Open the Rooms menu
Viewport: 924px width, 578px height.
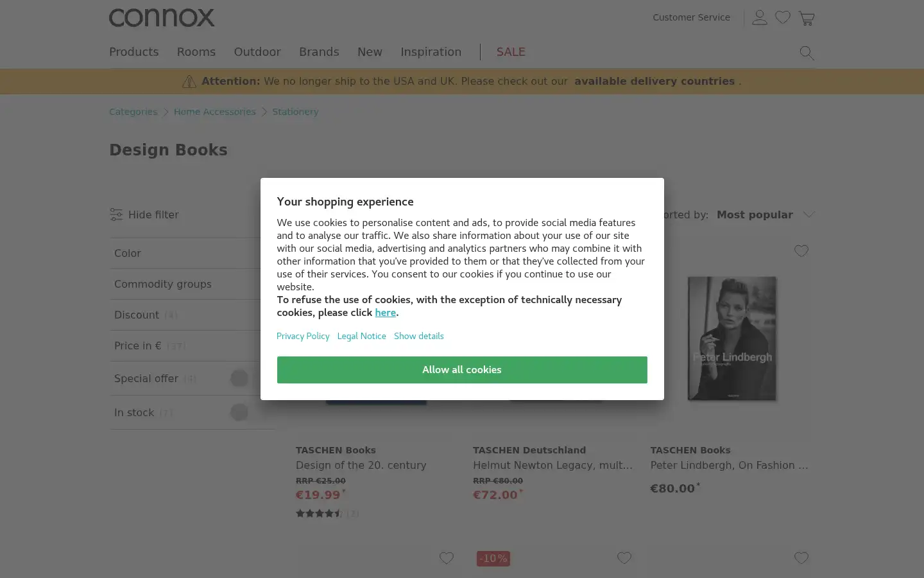click(196, 52)
